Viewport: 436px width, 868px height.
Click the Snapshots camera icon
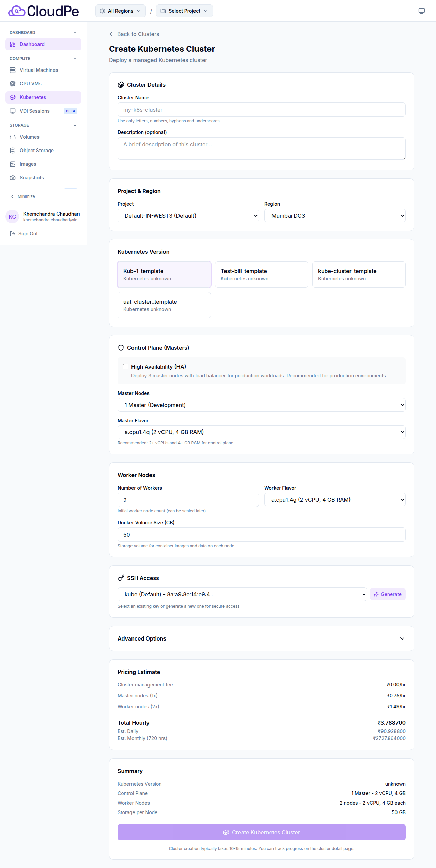pos(13,178)
